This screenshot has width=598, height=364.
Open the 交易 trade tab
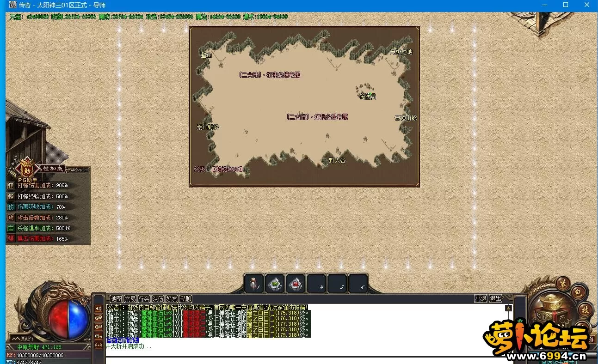point(130,299)
